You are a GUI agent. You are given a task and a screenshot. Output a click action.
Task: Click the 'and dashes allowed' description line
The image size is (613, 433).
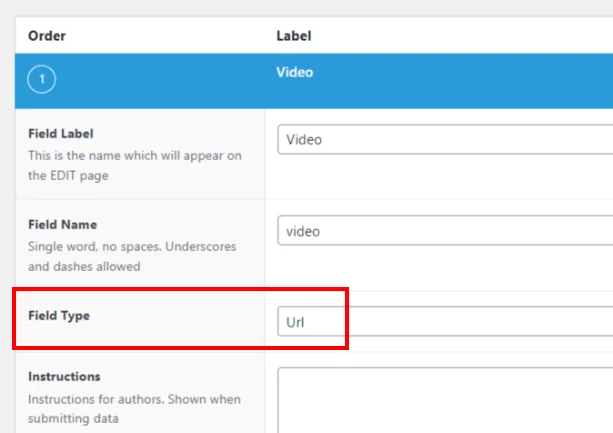[84, 267]
